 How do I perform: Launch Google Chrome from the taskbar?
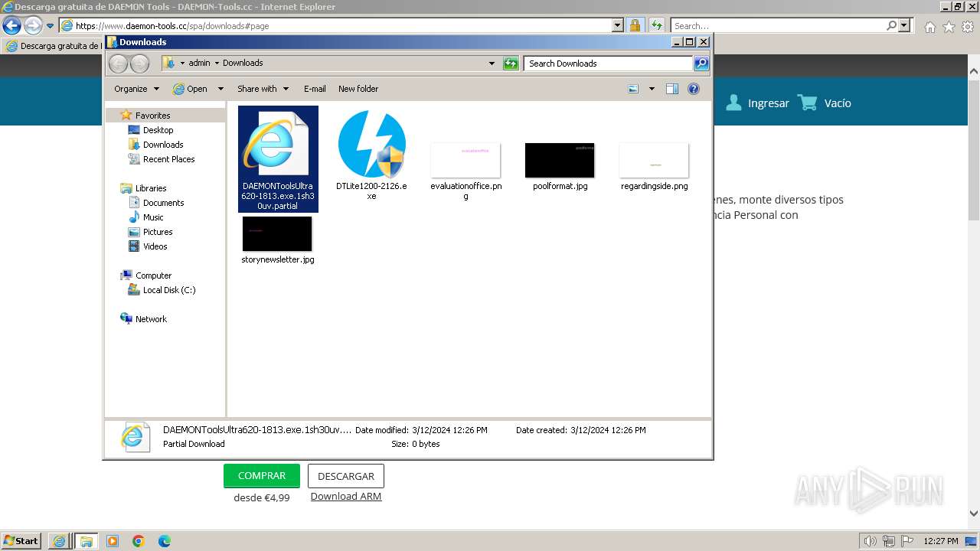coord(139,541)
